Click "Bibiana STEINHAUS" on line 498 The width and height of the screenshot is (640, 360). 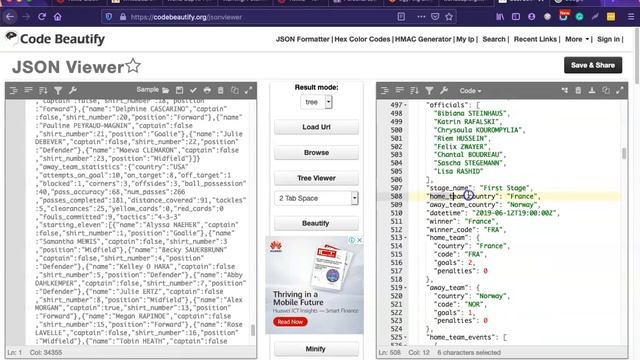point(471,113)
